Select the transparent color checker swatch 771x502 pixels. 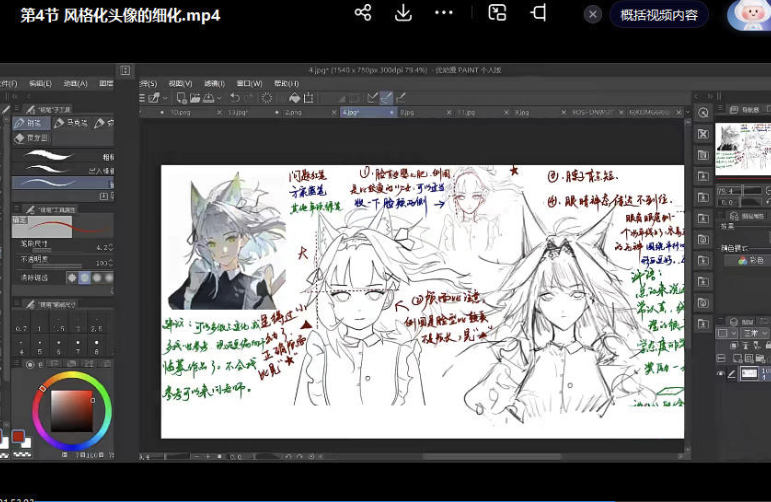click(x=21, y=455)
